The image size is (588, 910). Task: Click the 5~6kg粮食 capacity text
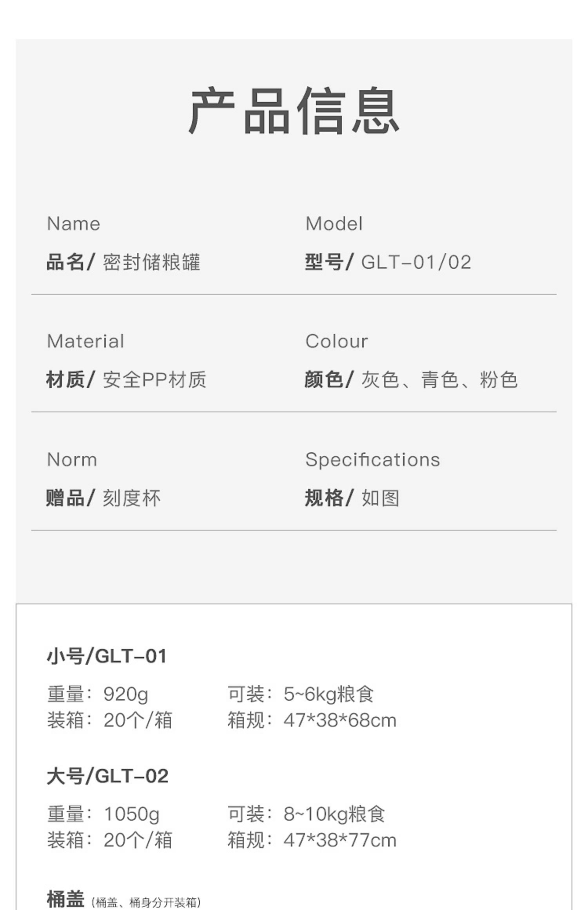328,694
